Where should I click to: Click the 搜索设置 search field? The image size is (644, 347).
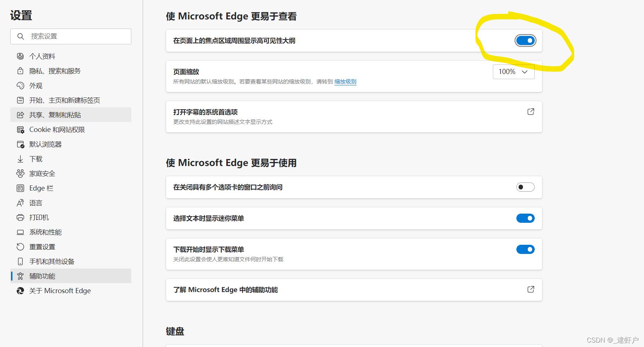[71, 36]
